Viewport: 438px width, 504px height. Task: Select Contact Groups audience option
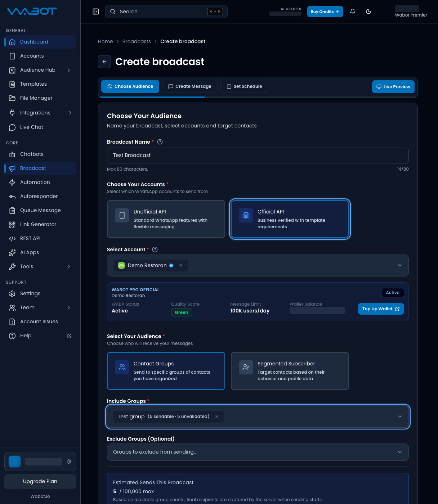166,371
